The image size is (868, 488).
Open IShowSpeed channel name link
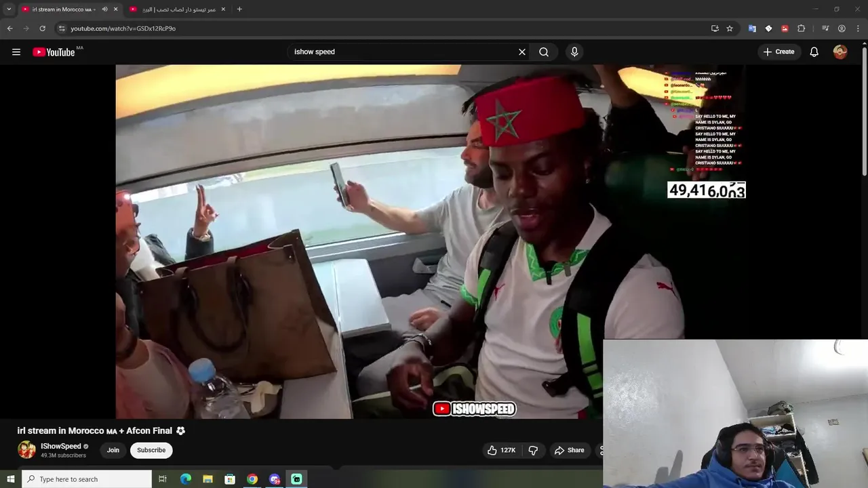60,446
